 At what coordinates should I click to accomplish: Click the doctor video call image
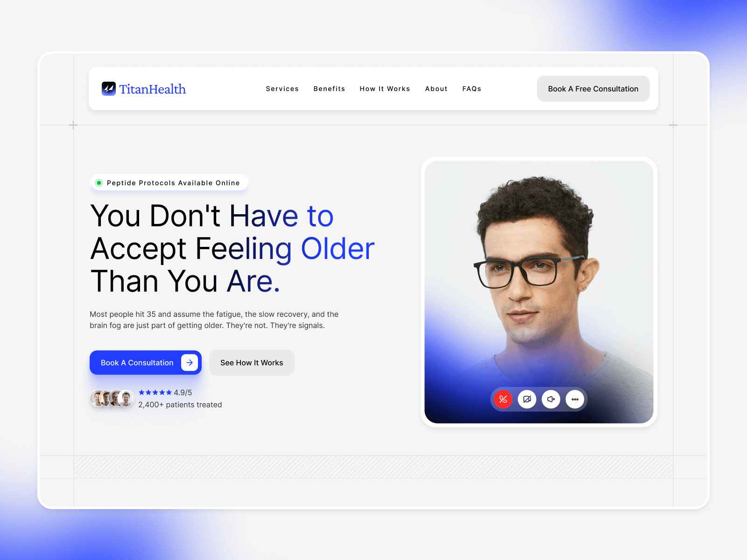[539, 292]
